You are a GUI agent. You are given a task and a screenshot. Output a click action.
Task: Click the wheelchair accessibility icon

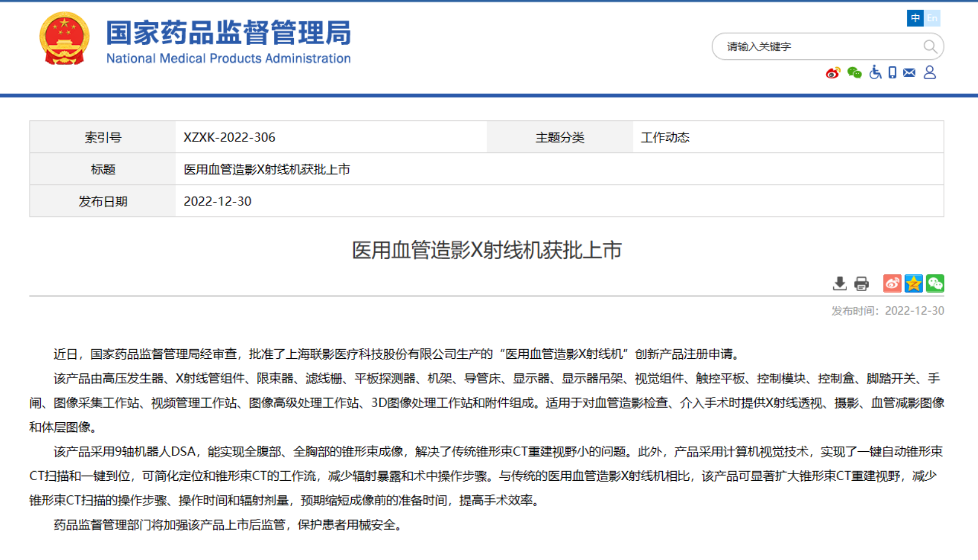[875, 73]
